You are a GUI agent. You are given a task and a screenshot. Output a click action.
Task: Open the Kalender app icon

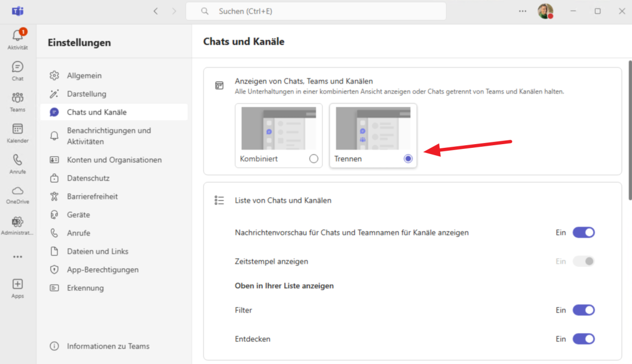pos(17,129)
